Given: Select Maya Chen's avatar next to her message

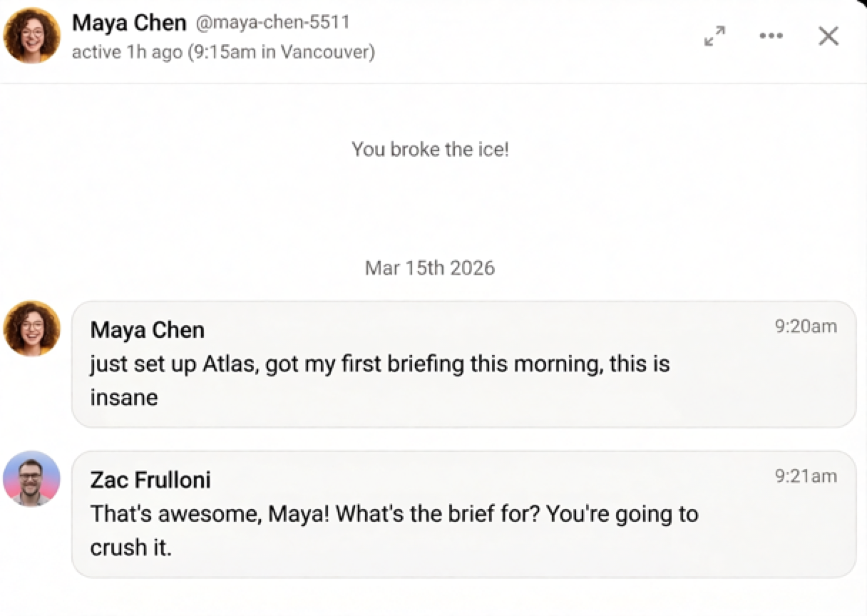Looking at the screenshot, I should [31, 328].
